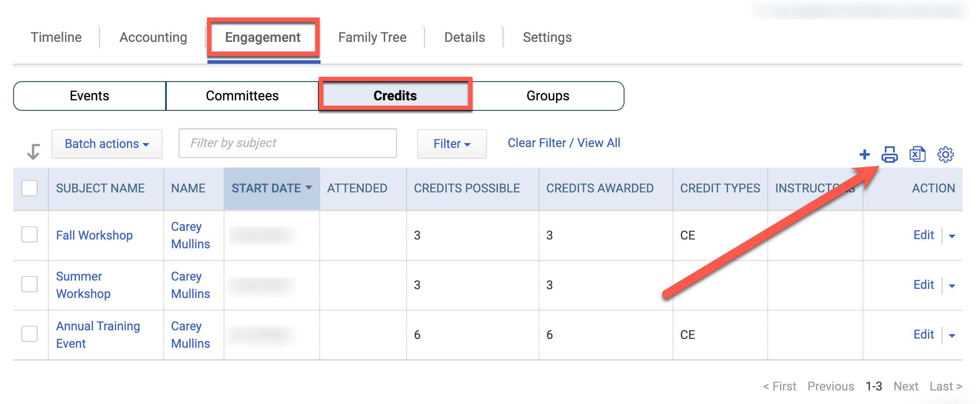Open the Groups sub-tab

(x=548, y=96)
